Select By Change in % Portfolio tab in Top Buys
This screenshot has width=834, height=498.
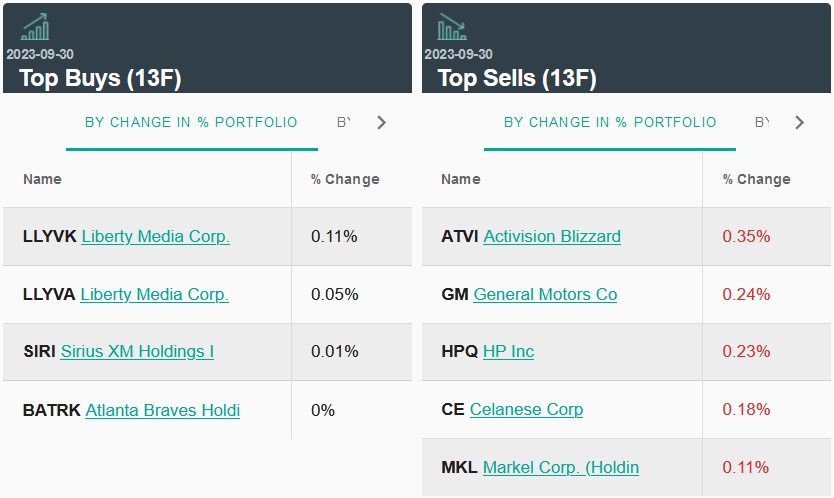191,123
